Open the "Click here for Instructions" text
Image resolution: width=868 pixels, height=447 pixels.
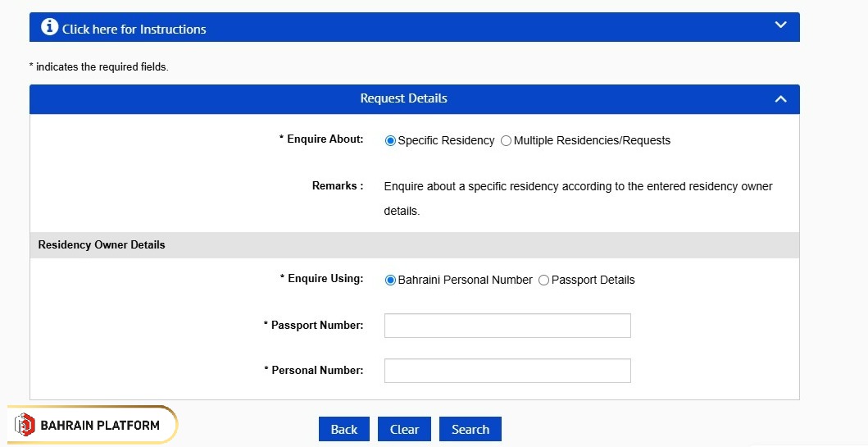pos(134,29)
